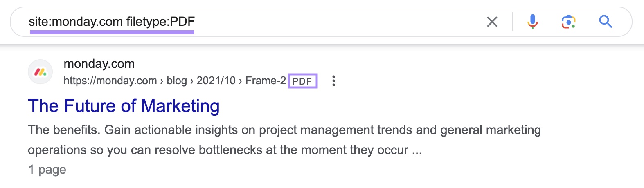Click on "filetype:PDF" in the search box
This screenshot has width=644, height=188.
pos(160,22)
